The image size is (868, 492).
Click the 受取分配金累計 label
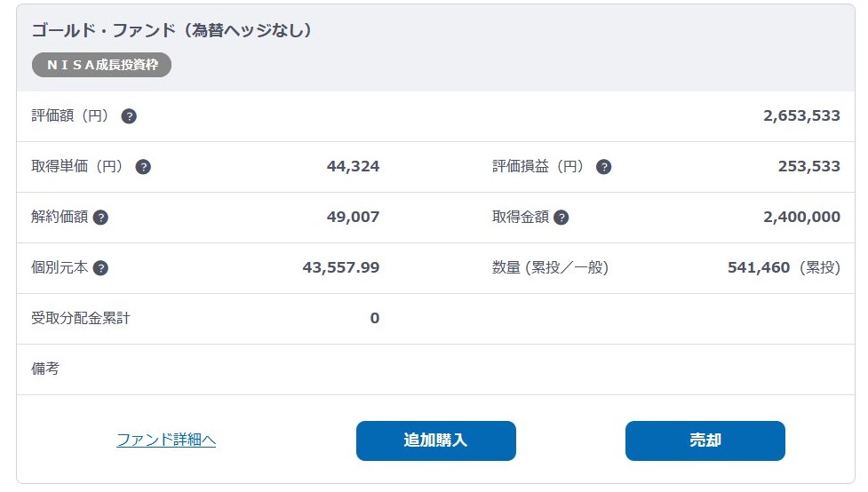[x=81, y=318]
